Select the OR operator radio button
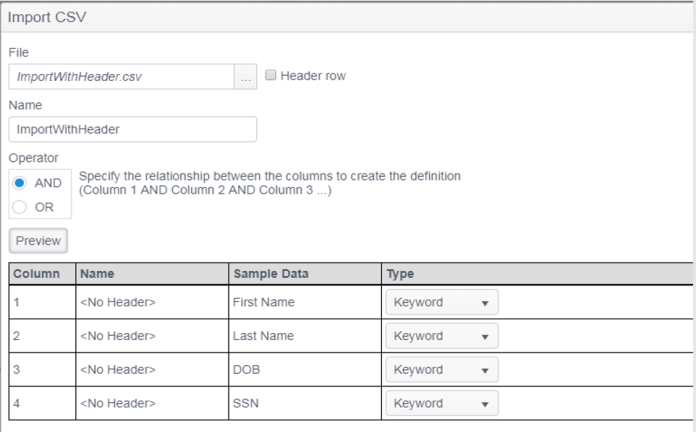This screenshot has height=432, width=696. click(x=20, y=207)
